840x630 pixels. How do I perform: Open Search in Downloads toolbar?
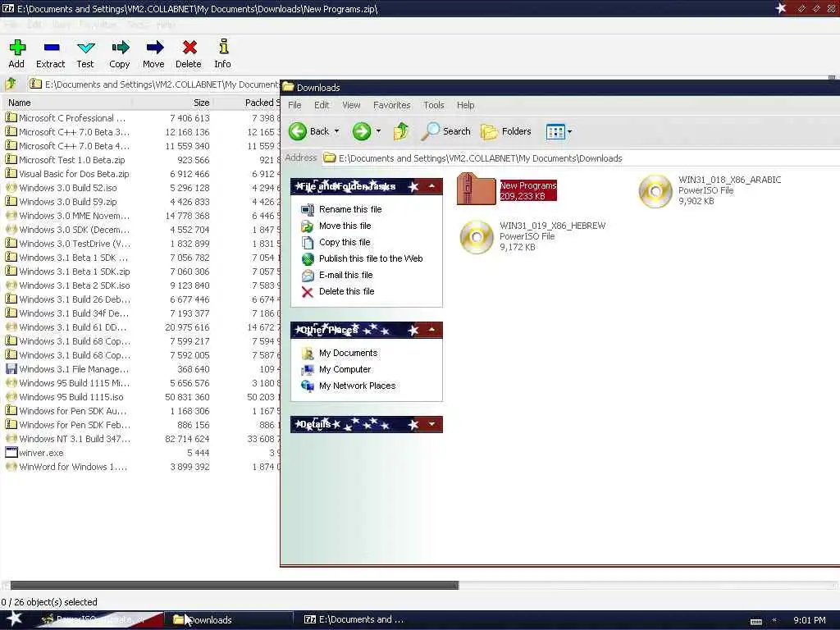(445, 131)
